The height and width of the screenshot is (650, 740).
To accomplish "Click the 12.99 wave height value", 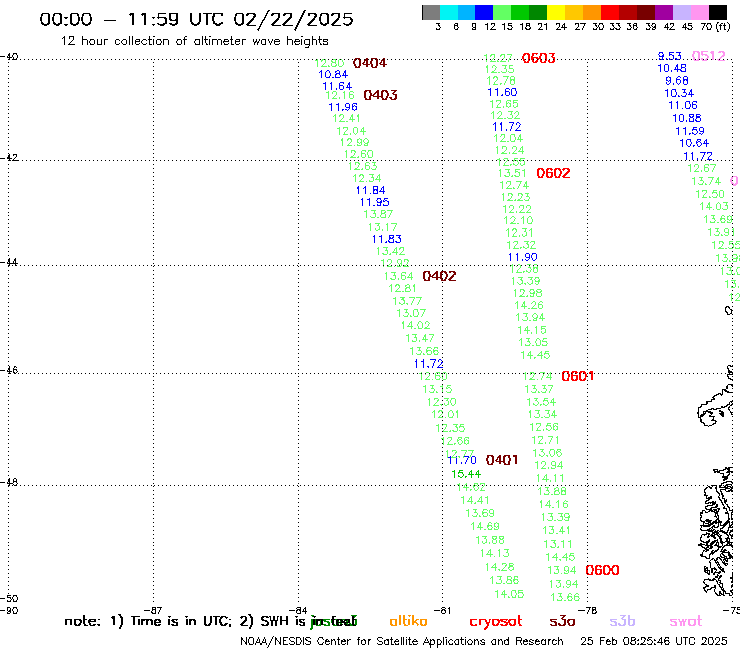I will (354, 143).
